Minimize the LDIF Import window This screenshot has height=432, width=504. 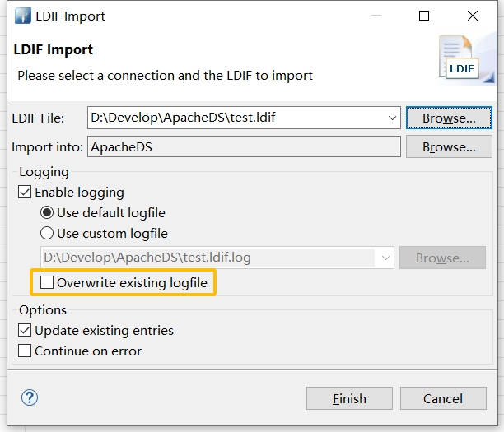[x=376, y=16]
